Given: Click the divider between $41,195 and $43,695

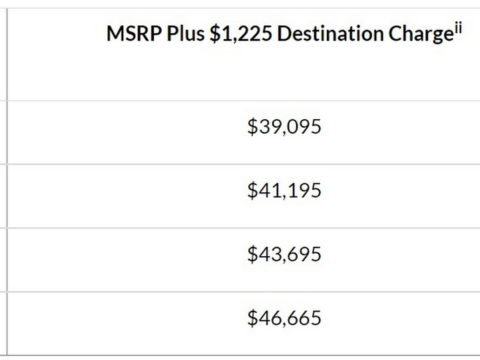Looking at the screenshot, I should [244, 228].
